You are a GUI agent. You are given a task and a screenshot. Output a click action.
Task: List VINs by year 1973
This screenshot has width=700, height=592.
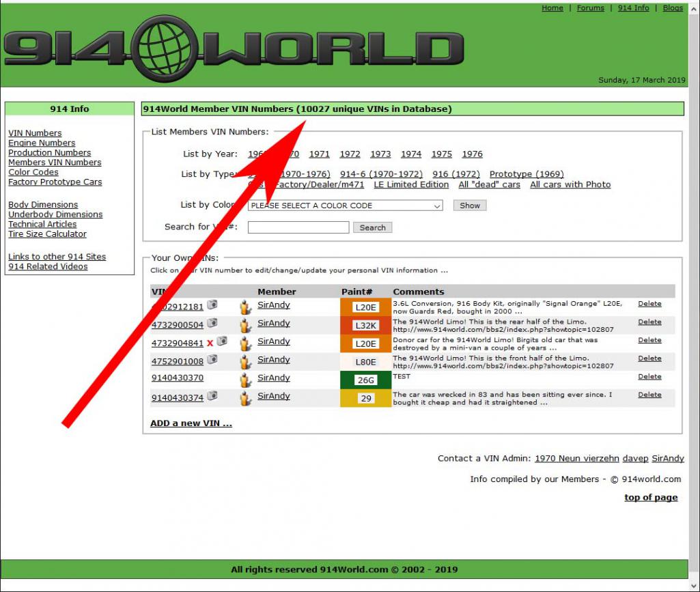(x=380, y=154)
